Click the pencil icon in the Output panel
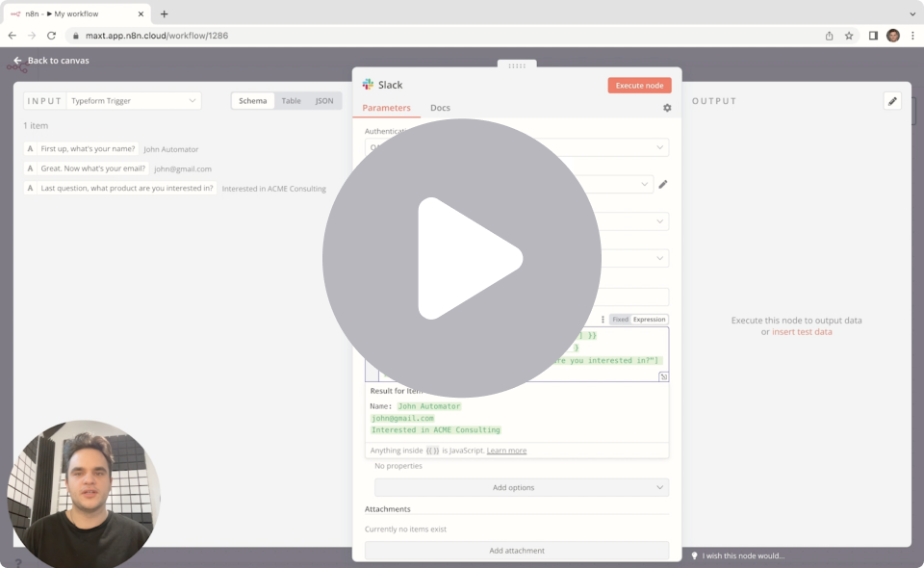This screenshot has width=924, height=568. tap(892, 101)
